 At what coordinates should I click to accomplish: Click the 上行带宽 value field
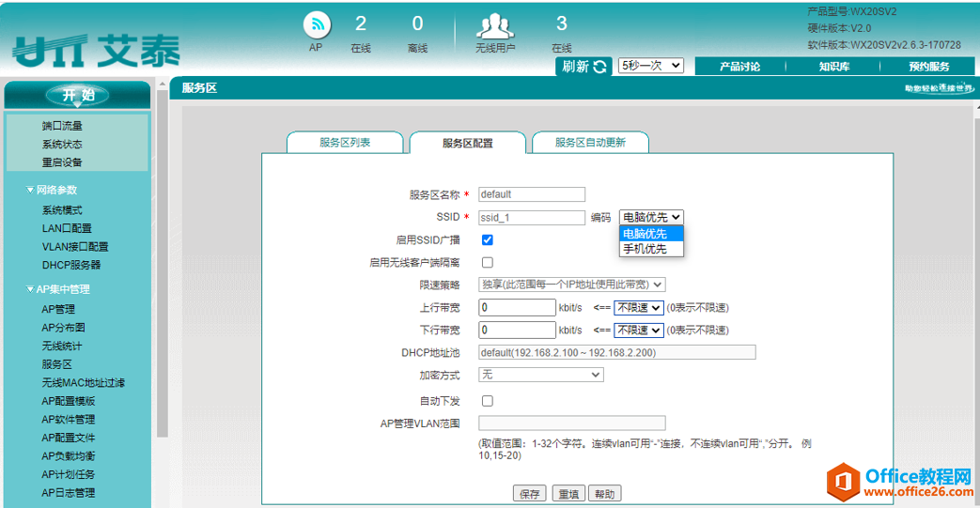tap(517, 307)
